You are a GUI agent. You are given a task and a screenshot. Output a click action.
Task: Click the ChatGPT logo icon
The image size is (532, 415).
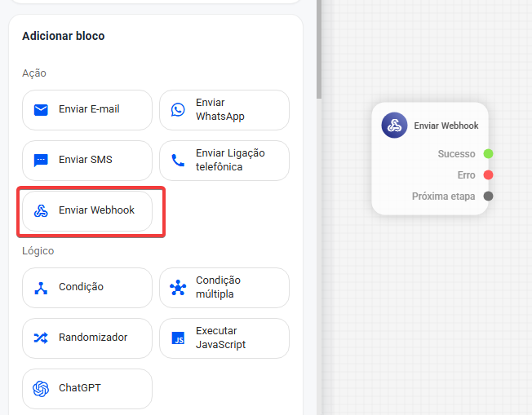click(x=41, y=389)
